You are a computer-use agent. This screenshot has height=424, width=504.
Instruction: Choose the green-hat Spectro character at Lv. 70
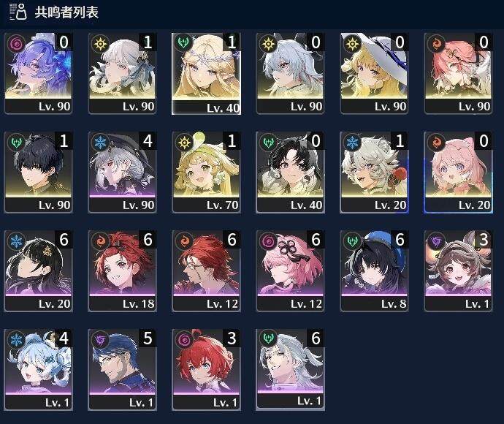coord(207,172)
